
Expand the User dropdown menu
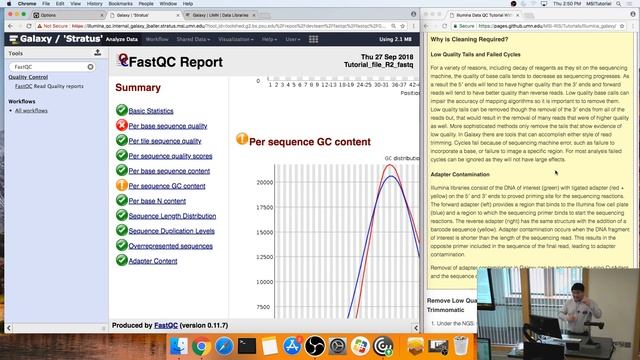coord(293,40)
